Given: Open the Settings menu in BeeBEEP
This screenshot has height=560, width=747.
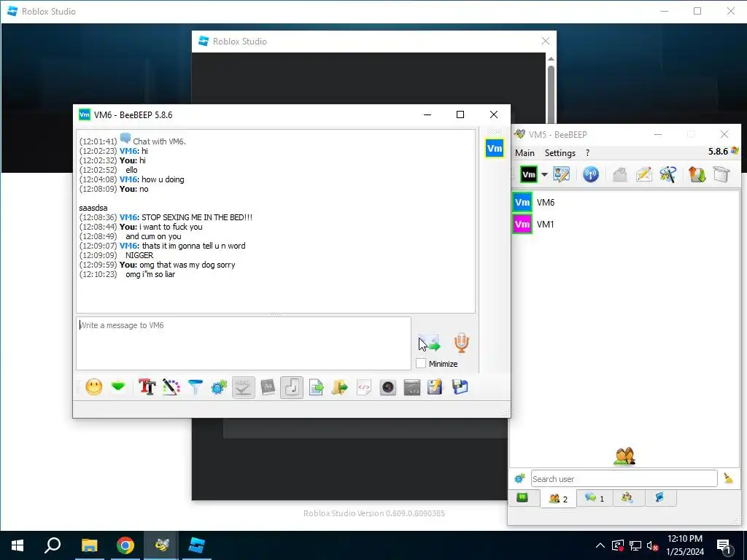Looking at the screenshot, I should pos(560,153).
